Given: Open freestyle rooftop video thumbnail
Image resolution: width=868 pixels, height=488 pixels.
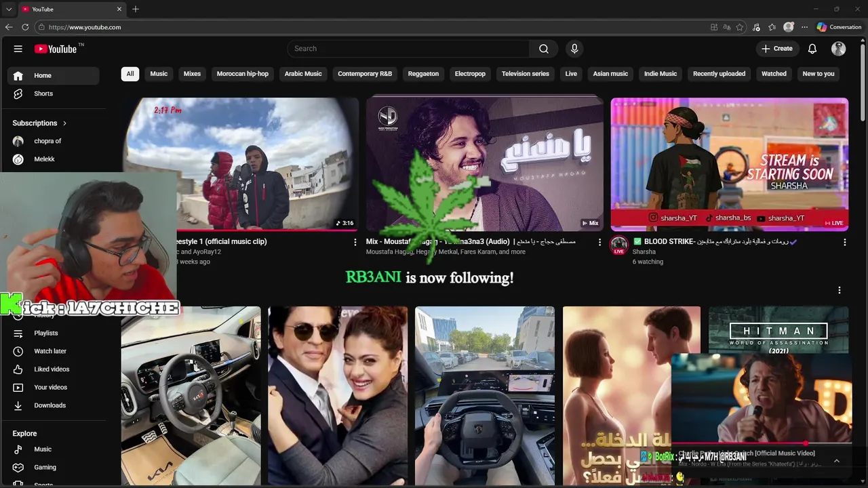Looking at the screenshot, I should 241,164.
